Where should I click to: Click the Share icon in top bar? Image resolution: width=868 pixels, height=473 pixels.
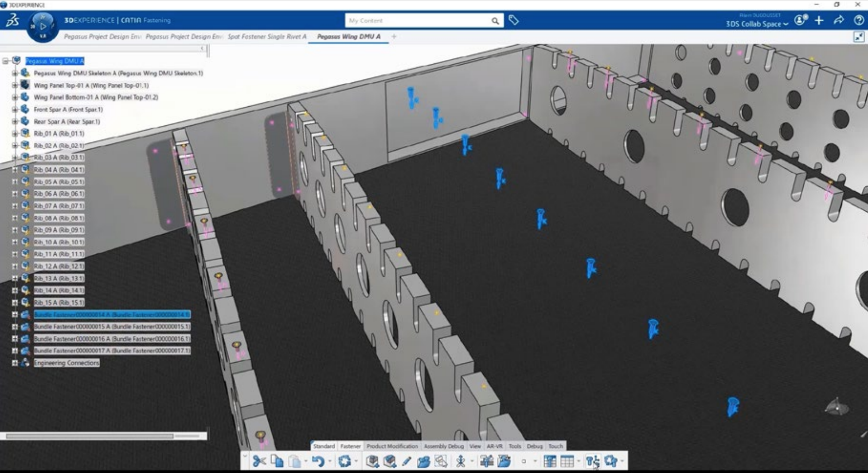838,20
